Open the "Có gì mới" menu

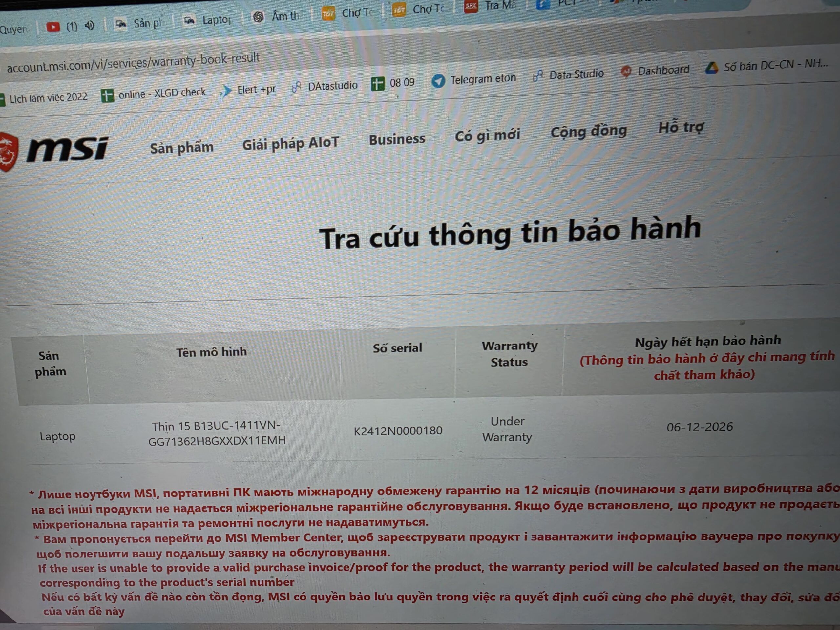[488, 135]
